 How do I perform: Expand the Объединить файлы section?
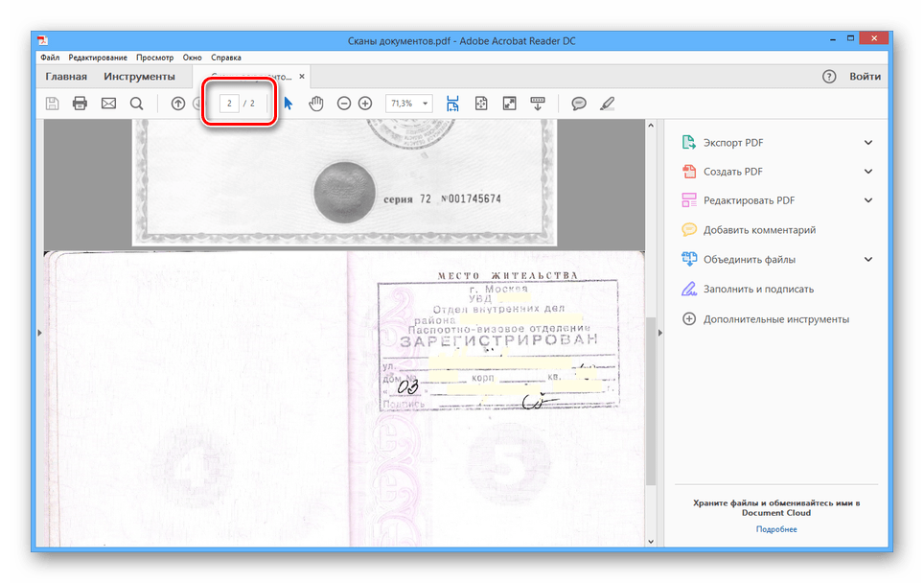click(x=868, y=260)
